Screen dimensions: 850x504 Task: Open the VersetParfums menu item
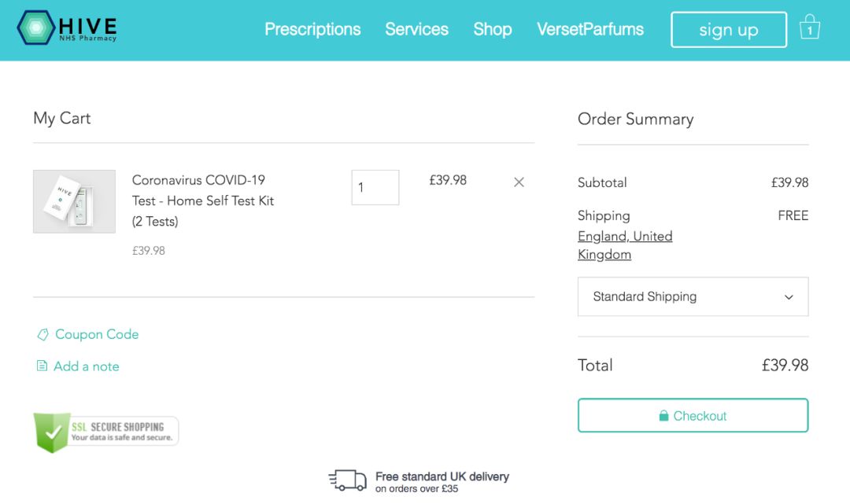click(590, 30)
